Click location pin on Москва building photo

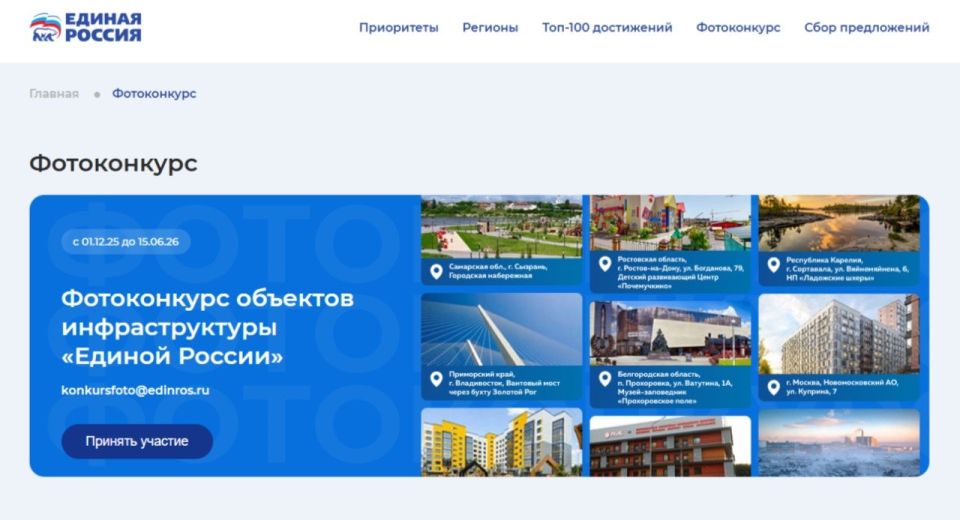coord(773,386)
